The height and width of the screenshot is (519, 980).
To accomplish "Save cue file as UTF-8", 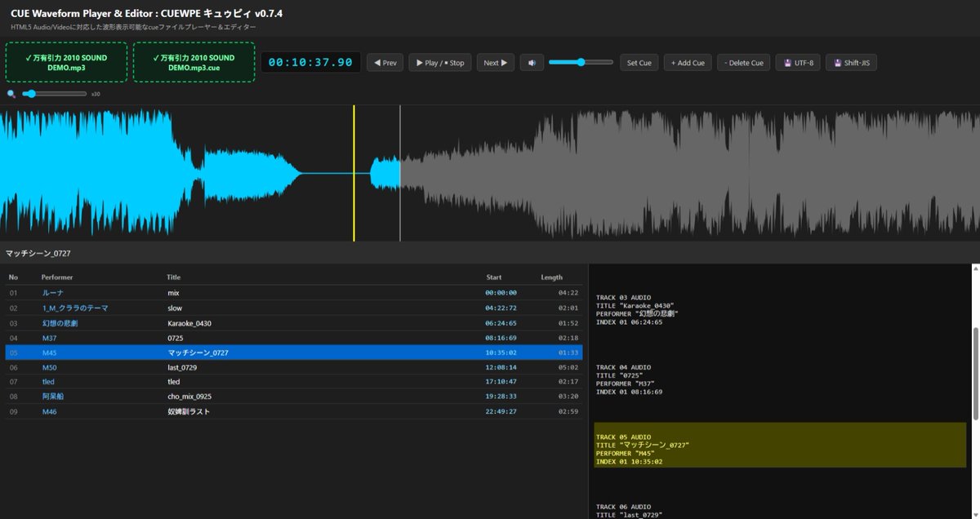I will click(x=798, y=63).
